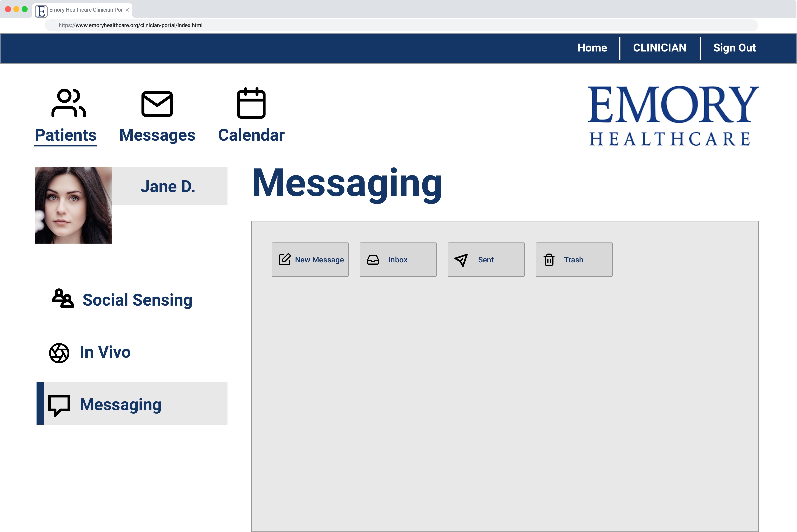Click the New Message compose pencil icon
Image resolution: width=797 pixels, height=532 pixels.
tap(285, 260)
